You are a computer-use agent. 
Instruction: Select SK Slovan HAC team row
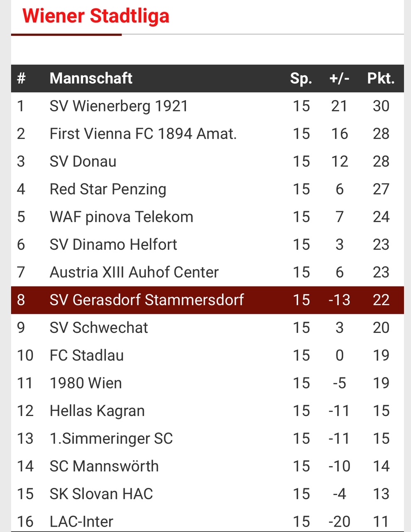(207, 494)
